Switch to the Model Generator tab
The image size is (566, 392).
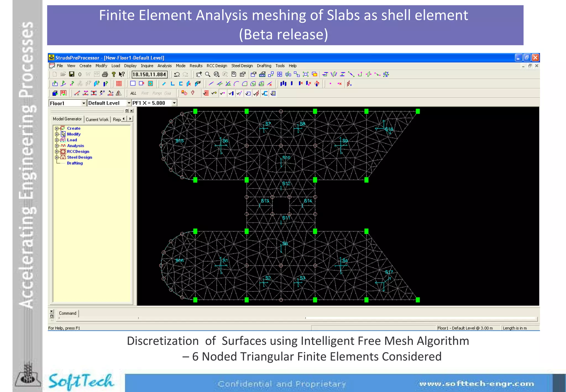[x=67, y=119]
